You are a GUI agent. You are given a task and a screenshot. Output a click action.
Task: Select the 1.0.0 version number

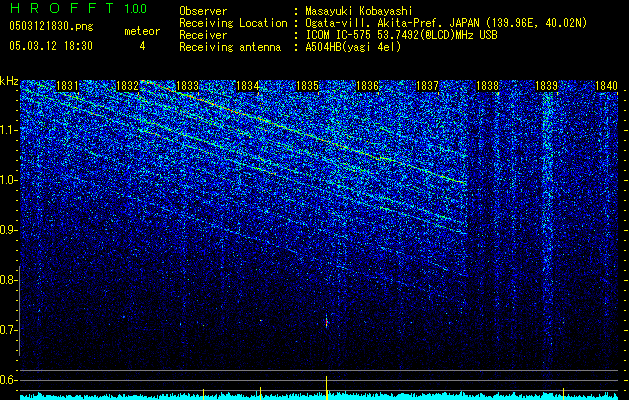pos(136,9)
